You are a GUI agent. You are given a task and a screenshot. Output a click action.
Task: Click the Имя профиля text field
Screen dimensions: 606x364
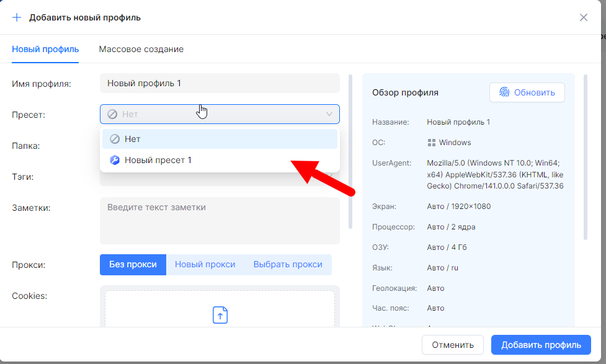(220, 83)
